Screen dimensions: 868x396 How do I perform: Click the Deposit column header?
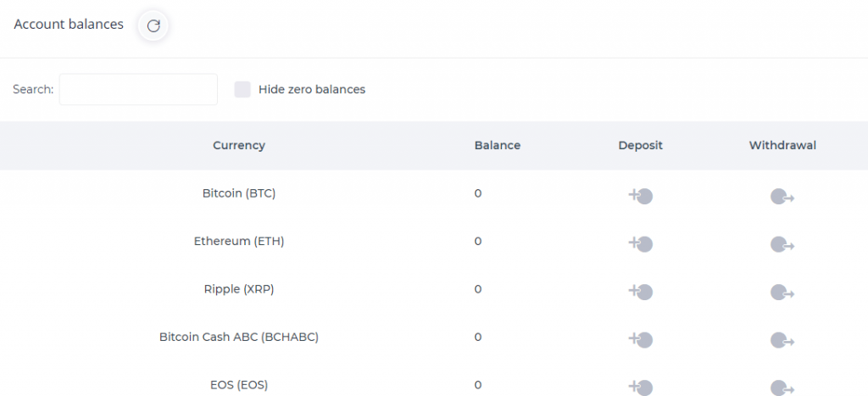click(641, 145)
